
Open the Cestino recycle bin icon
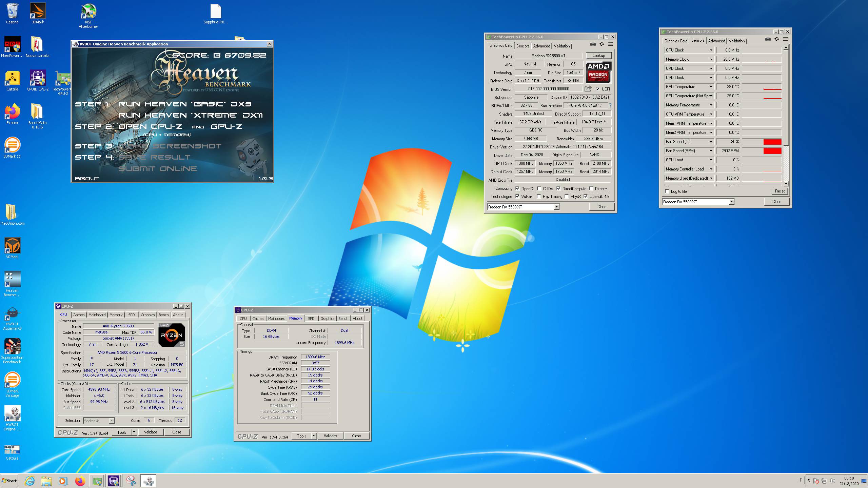click(12, 14)
